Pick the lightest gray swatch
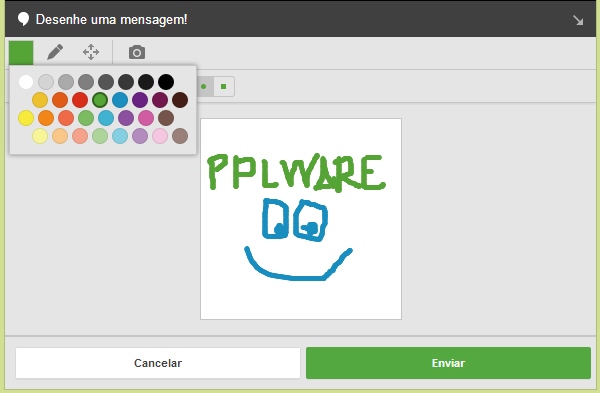The height and width of the screenshot is (393, 600). pos(46,82)
